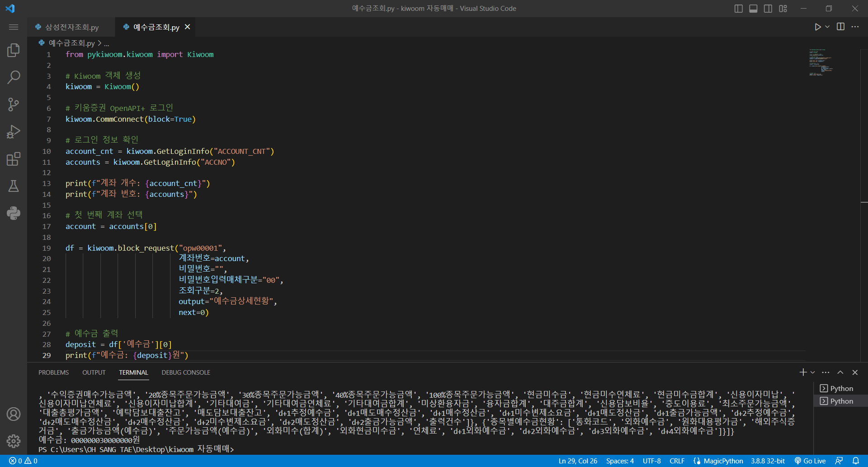This screenshot has width=868, height=467.
Task: Select the TERMINAL panel tab
Action: pyautogui.click(x=133, y=372)
